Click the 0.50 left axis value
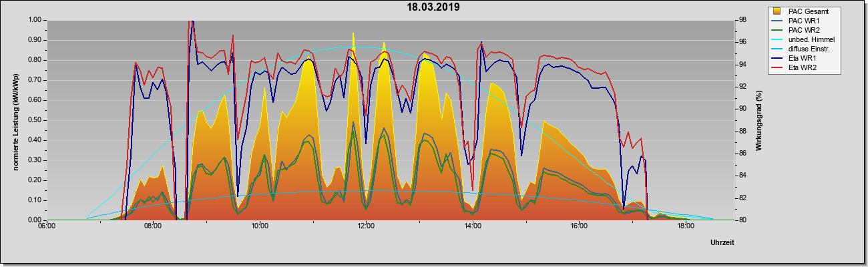Image resolution: width=868 pixels, height=267 pixels. pos(35,120)
